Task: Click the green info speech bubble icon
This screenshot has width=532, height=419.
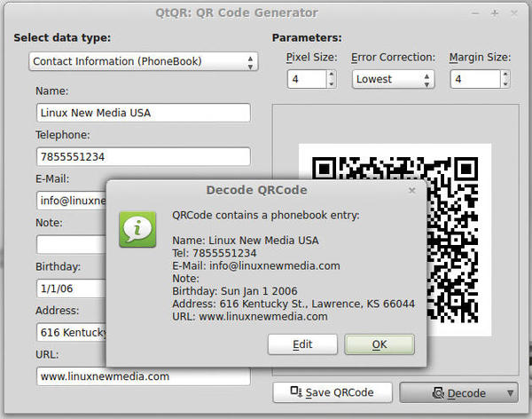Action: coord(137,229)
